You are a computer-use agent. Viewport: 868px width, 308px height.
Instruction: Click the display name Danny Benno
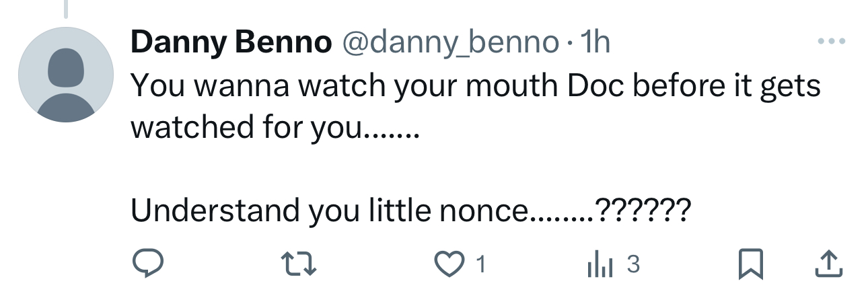(x=231, y=43)
